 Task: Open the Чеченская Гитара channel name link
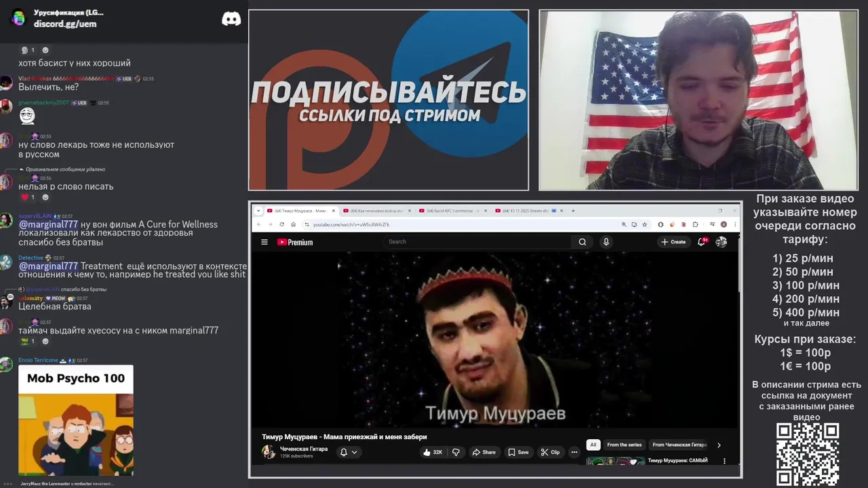coord(304,449)
